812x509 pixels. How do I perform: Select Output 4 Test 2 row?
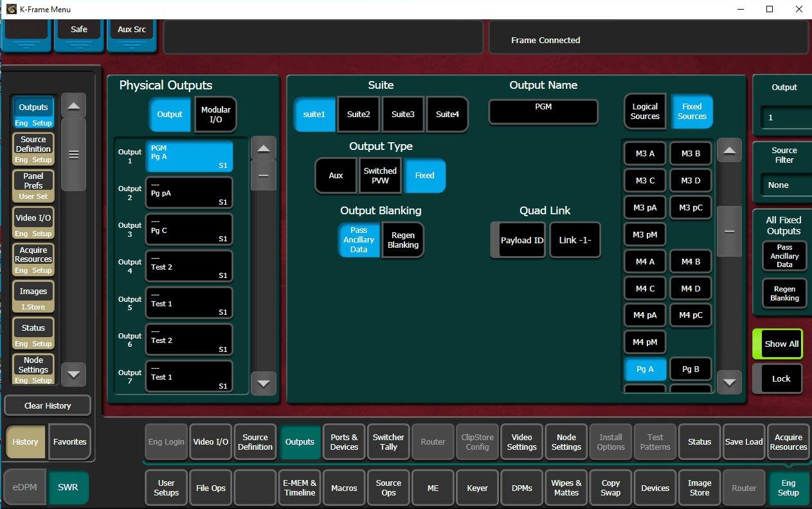(189, 266)
